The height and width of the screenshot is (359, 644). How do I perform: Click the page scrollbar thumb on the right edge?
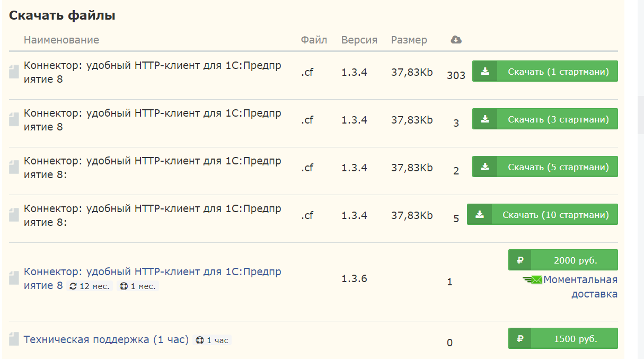point(640,116)
